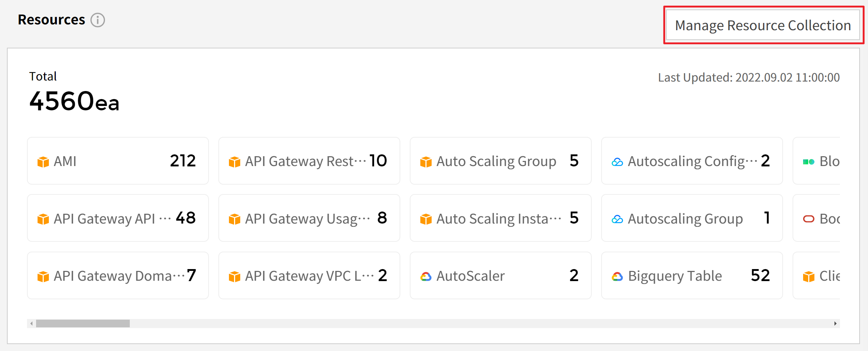Open the AMI resource card
The width and height of the screenshot is (868, 351).
[118, 161]
